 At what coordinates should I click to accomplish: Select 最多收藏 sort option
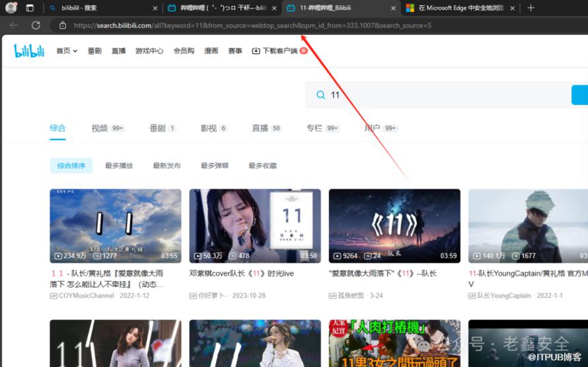(262, 166)
